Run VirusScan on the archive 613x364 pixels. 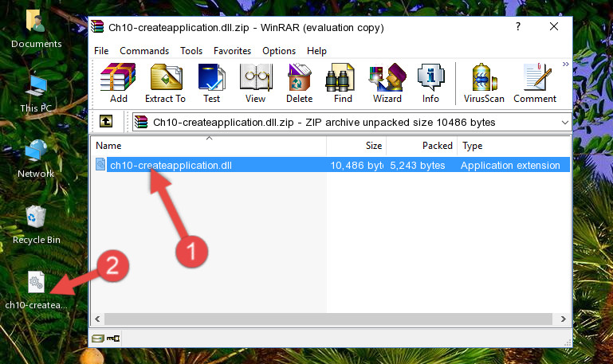[x=484, y=83]
